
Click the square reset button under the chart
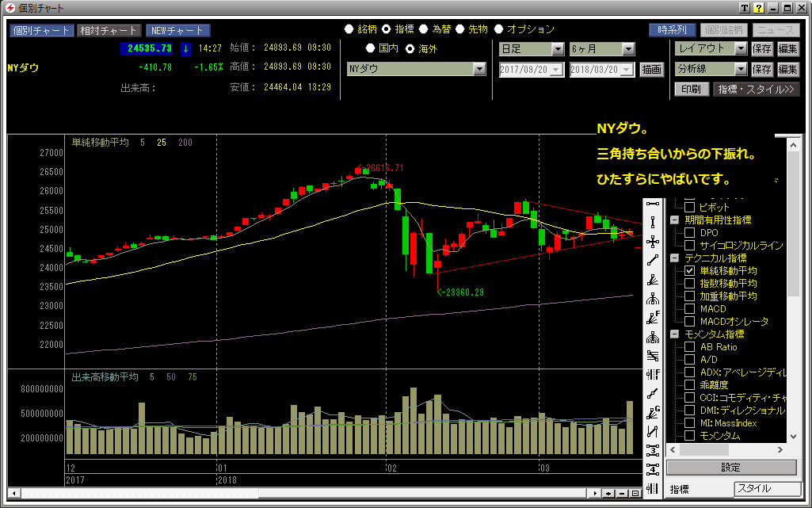point(635,494)
